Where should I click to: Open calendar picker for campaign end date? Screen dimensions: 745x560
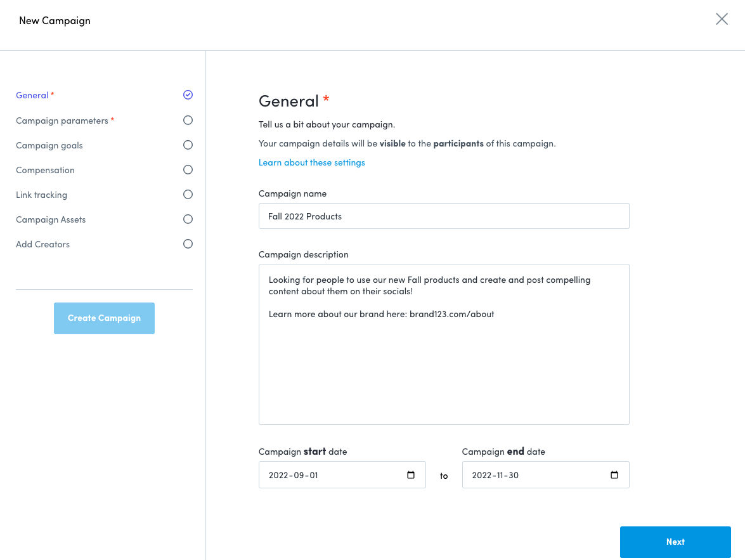(x=614, y=475)
